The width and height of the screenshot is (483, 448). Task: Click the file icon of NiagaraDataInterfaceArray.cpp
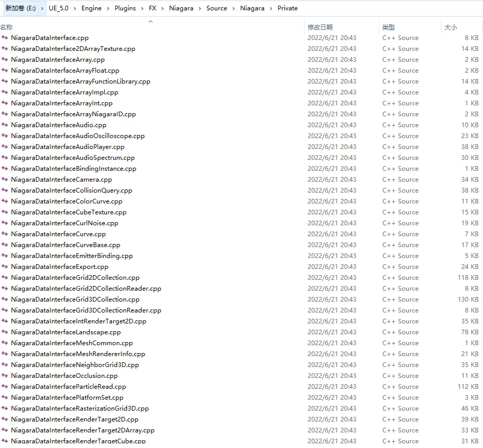point(5,60)
